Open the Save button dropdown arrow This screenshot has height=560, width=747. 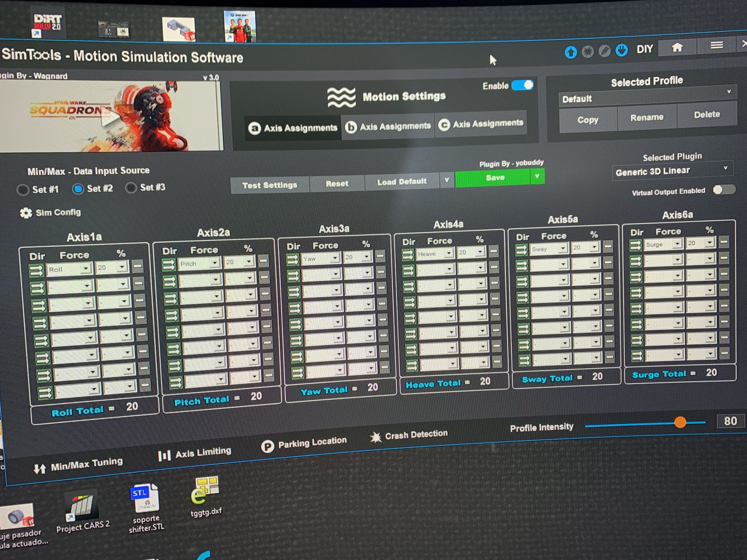click(537, 176)
